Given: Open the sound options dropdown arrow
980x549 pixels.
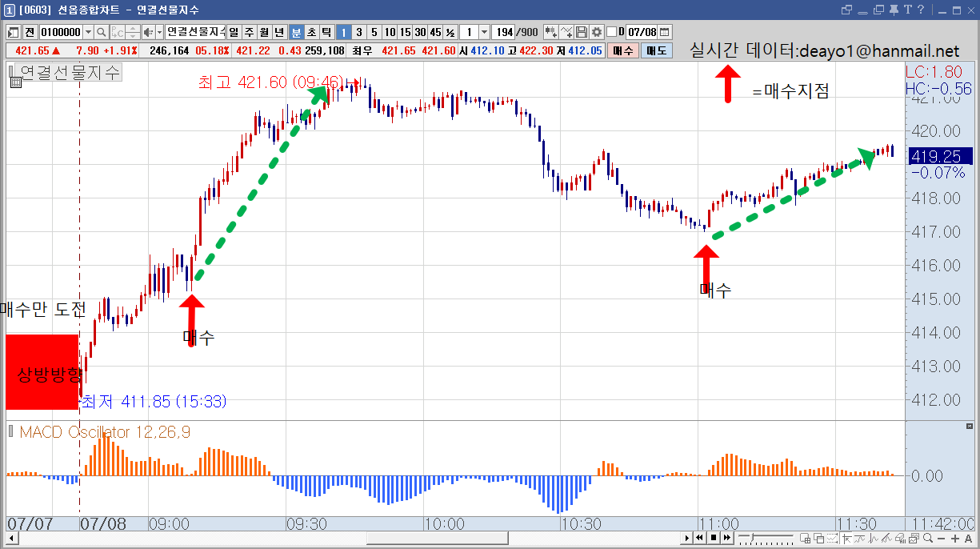Looking at the screenshot, I should [x=159, y=32].
